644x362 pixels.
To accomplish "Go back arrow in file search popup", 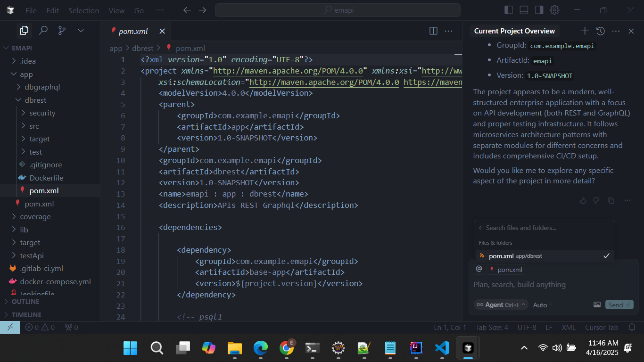I will click(x=481, y=228).
